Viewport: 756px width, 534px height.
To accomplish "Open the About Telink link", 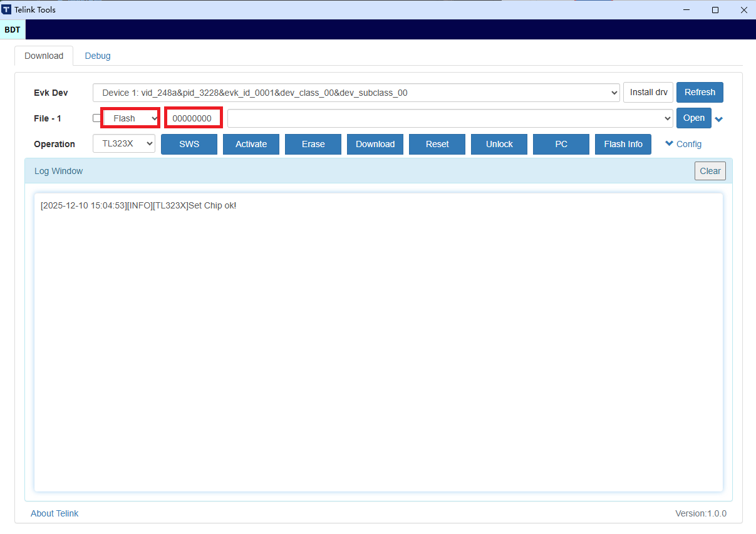I will pyautogui.click(x=54, y=513).
